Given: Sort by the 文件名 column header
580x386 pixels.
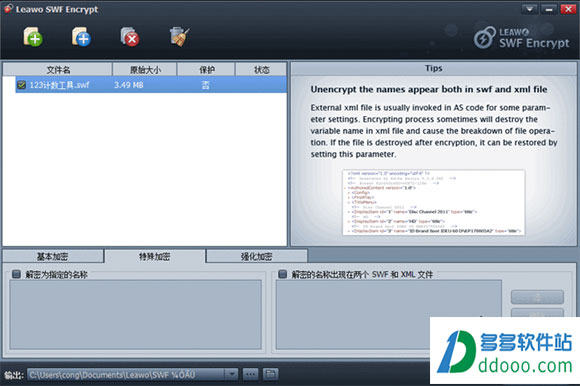Looking at the screenshot, I should tap(58, 70).
